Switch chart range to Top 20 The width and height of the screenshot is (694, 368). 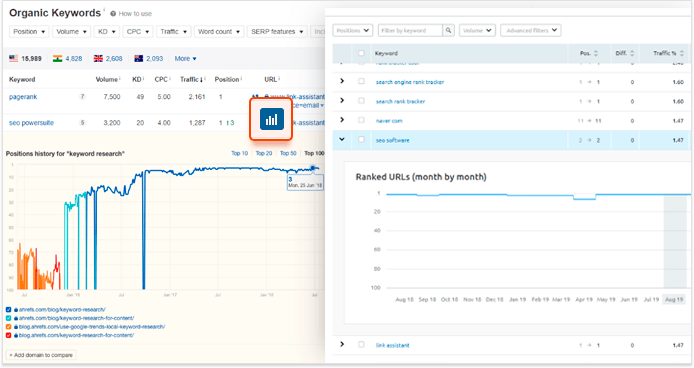coord(264,153)
